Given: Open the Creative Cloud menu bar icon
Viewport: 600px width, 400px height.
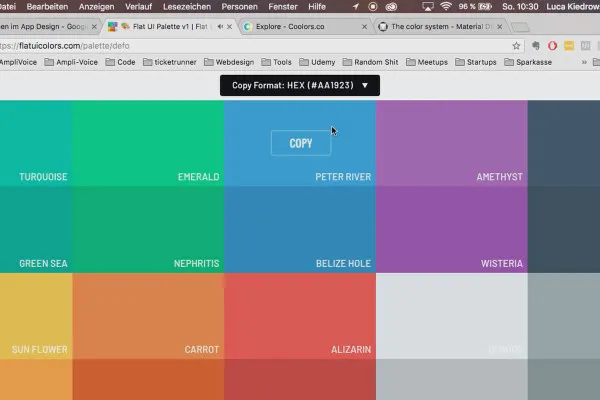Looking at the screenshot, I should 391,7.
